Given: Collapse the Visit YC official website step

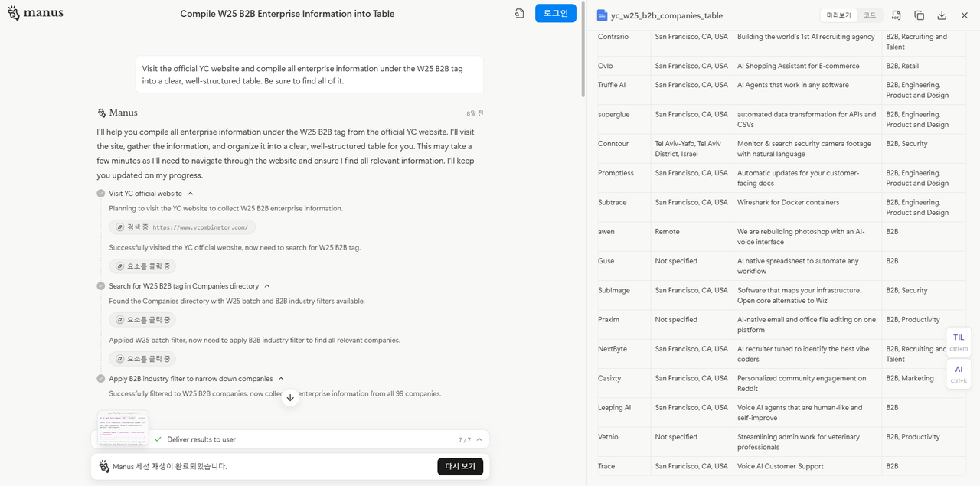Looking at the screenshot, I should pos(191,194).
